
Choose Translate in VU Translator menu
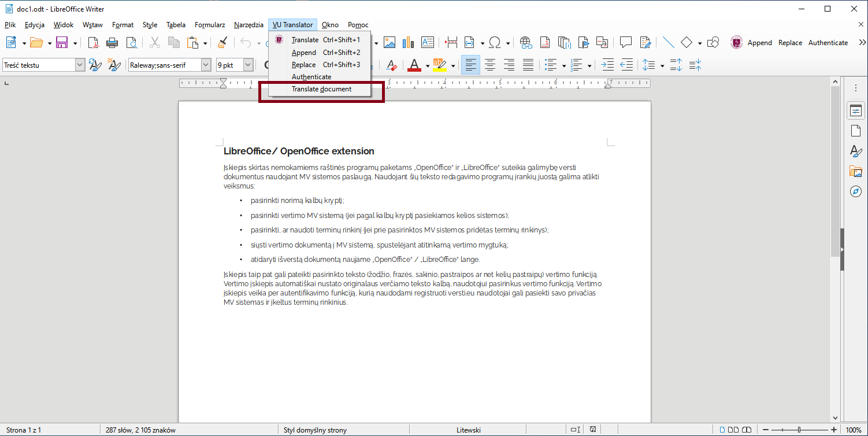point(320,40)
